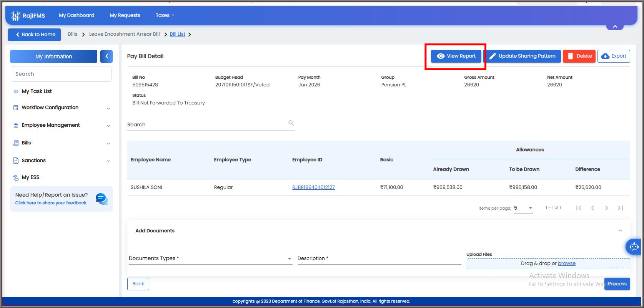644x308 pixels.
Task: Go to the previous page of results
Action: [x=592, y=208]
